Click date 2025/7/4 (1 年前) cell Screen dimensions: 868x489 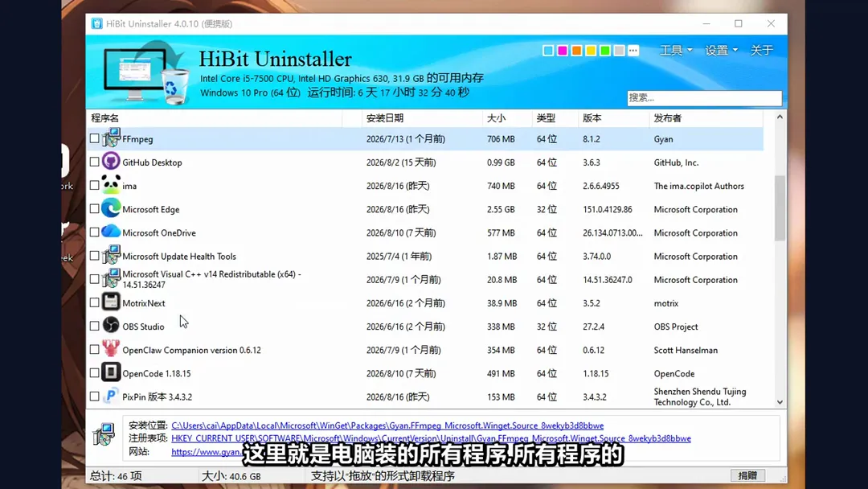399,257
